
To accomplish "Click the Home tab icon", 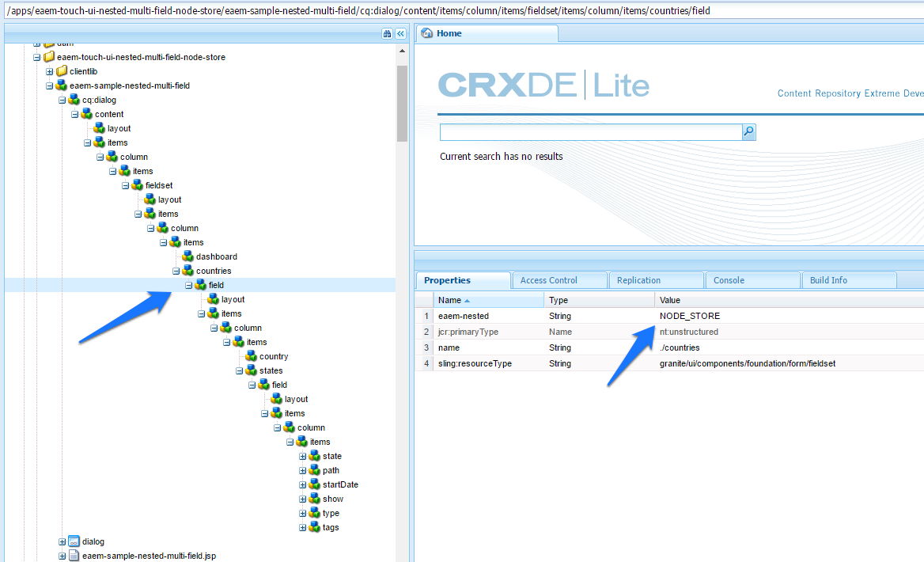I will coord(426,33).
